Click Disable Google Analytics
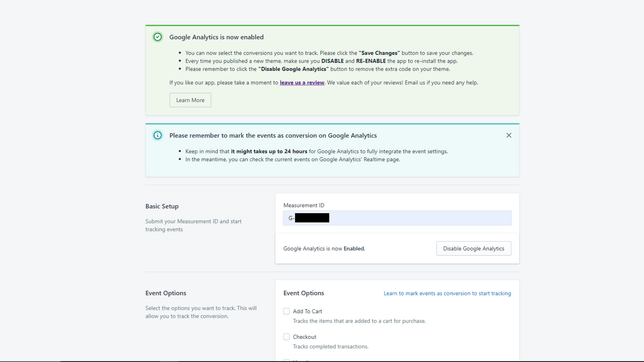 click(x=473, y=248)
